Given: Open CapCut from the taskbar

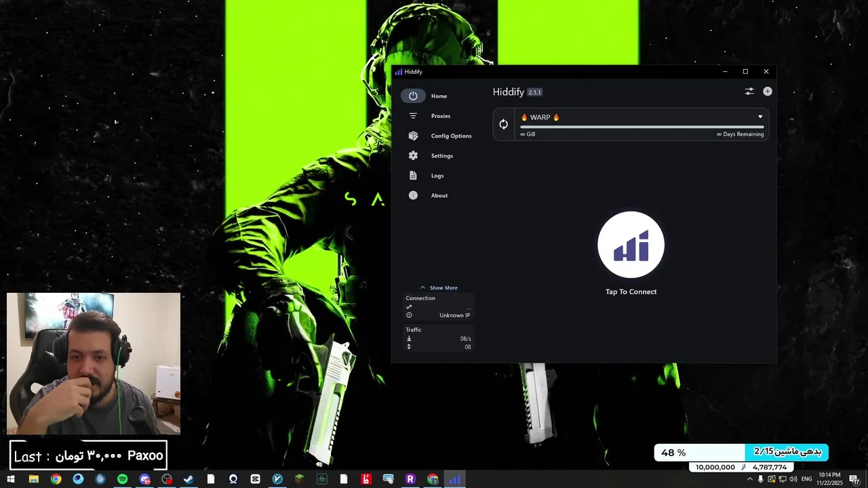Looking at the screenshot, I should click(x=255, y=479).
